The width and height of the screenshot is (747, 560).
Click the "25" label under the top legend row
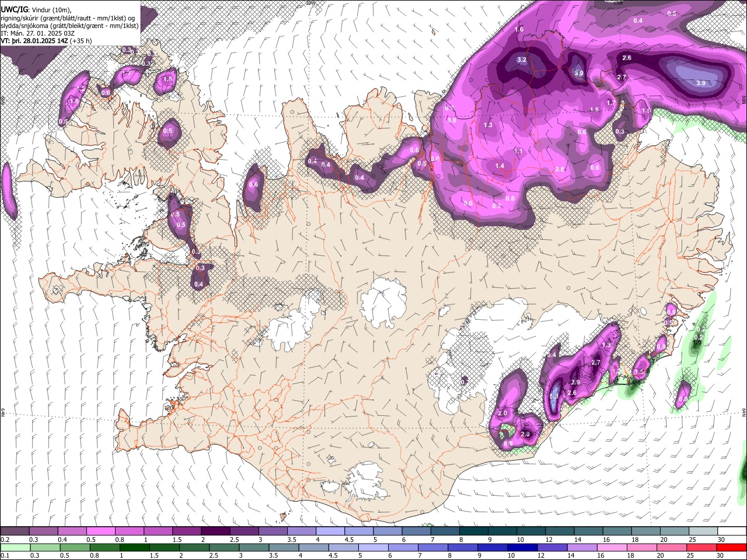692,540
